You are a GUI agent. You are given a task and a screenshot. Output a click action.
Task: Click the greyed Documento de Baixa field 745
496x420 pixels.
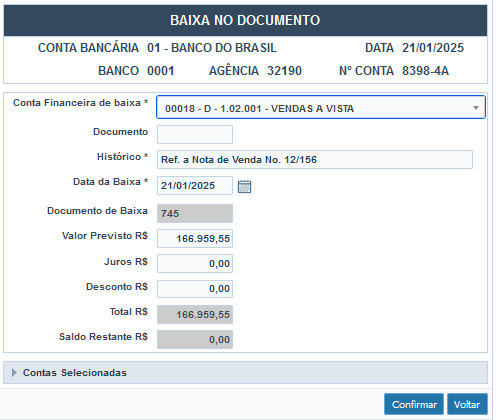click(x=195, y=213)
